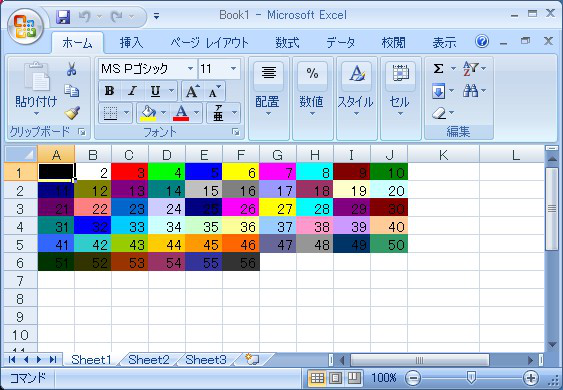This screenshot has width=563, height=390.
Task: Select row 7 header
Action: coord(21,280)
